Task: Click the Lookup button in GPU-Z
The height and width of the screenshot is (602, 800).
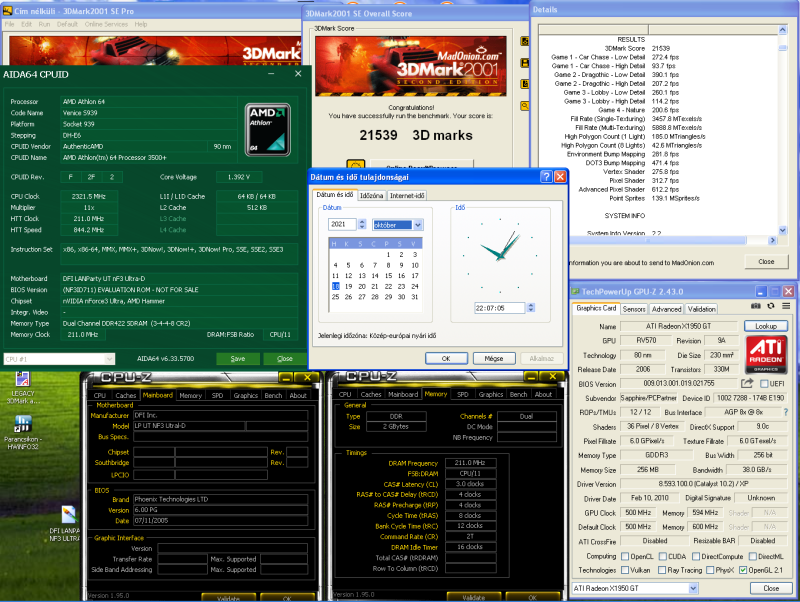Action: tap(766, 326)
